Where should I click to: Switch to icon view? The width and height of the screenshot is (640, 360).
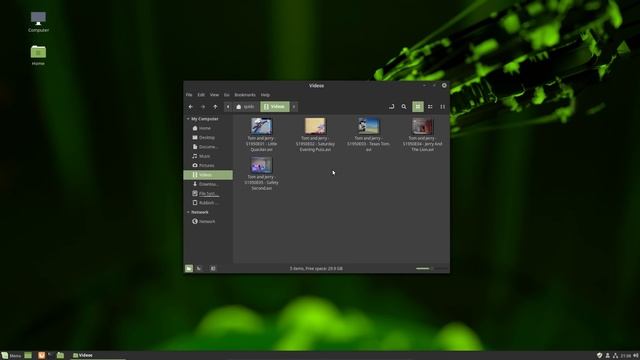(x=418, y=107)
